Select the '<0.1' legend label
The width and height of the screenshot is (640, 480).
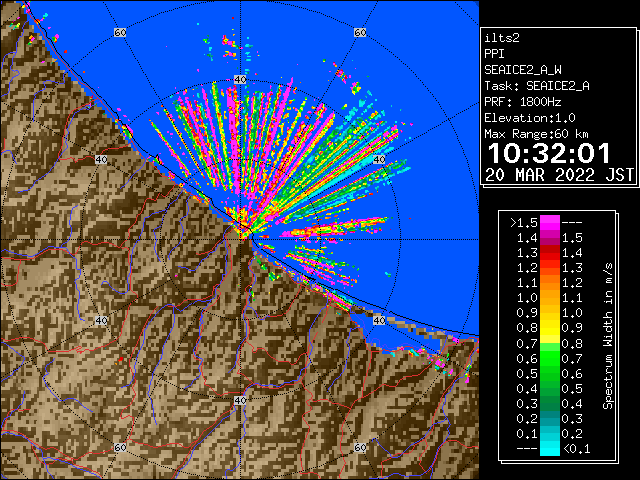[576, 449]
